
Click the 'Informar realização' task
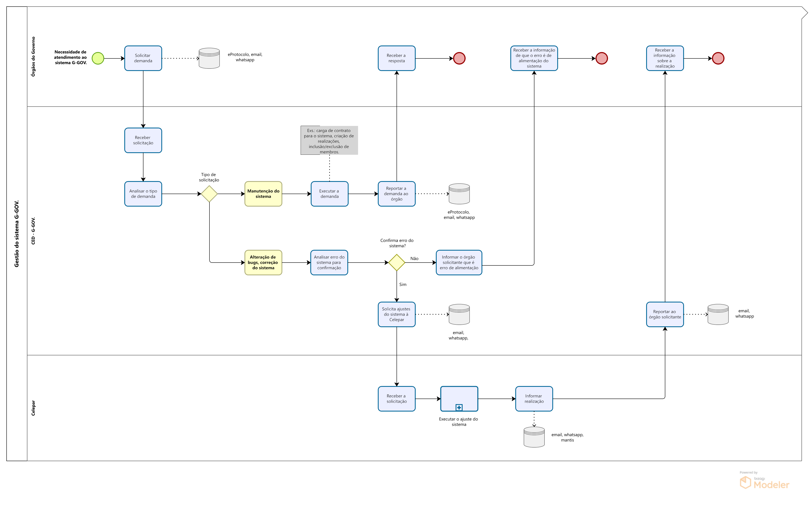click(x=534, y=399)
